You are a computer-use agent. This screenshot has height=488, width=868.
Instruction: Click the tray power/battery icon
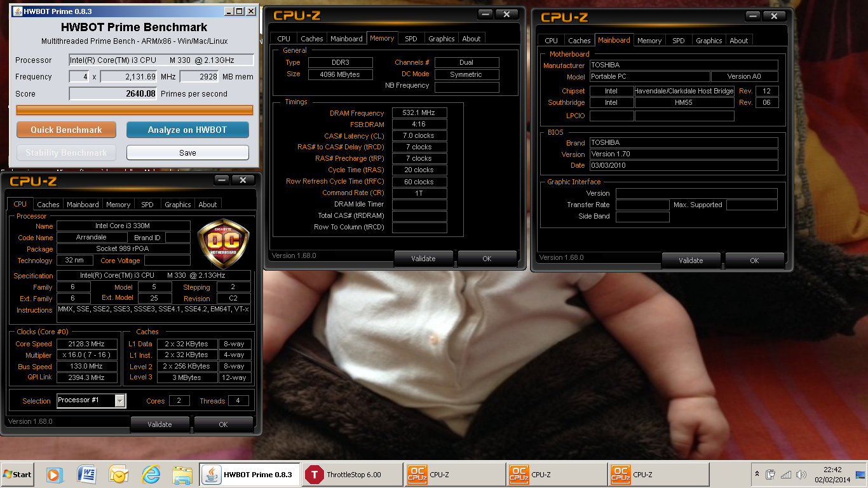771,475
